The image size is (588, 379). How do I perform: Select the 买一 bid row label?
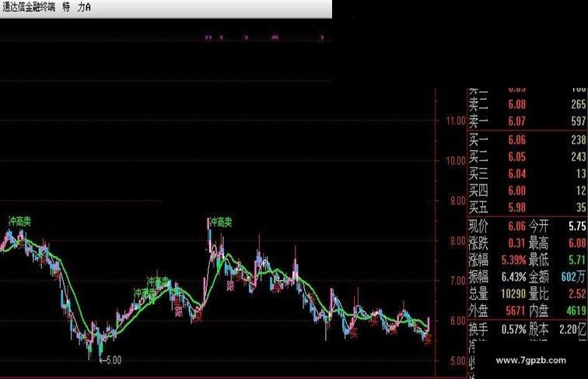pos(478,140)
